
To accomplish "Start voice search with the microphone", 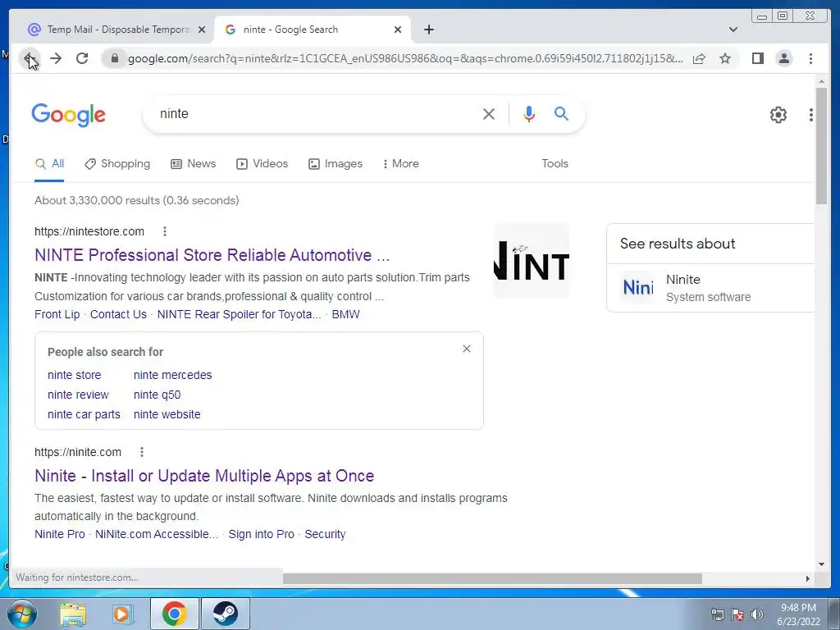I will coord(529,113).
